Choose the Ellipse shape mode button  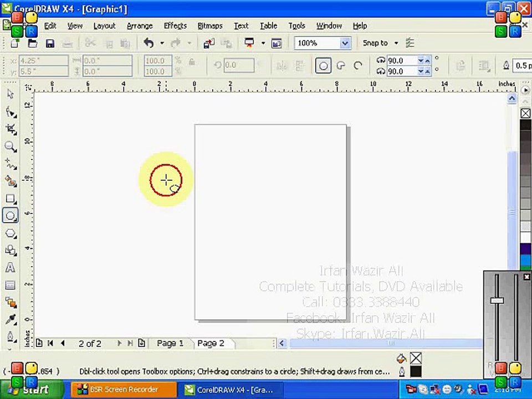[x=323, y=65]
